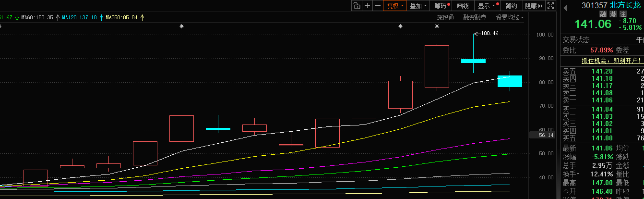Click the 深股通 label

[445, 17]
